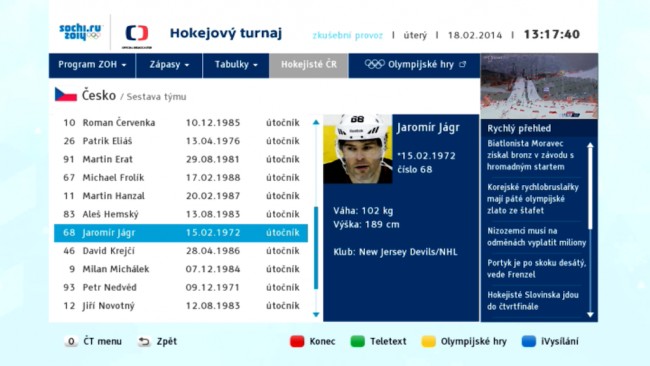Click the Sochi 2014 logo
Viewport: 650px width, 366px height.
[x=80, y=32]
